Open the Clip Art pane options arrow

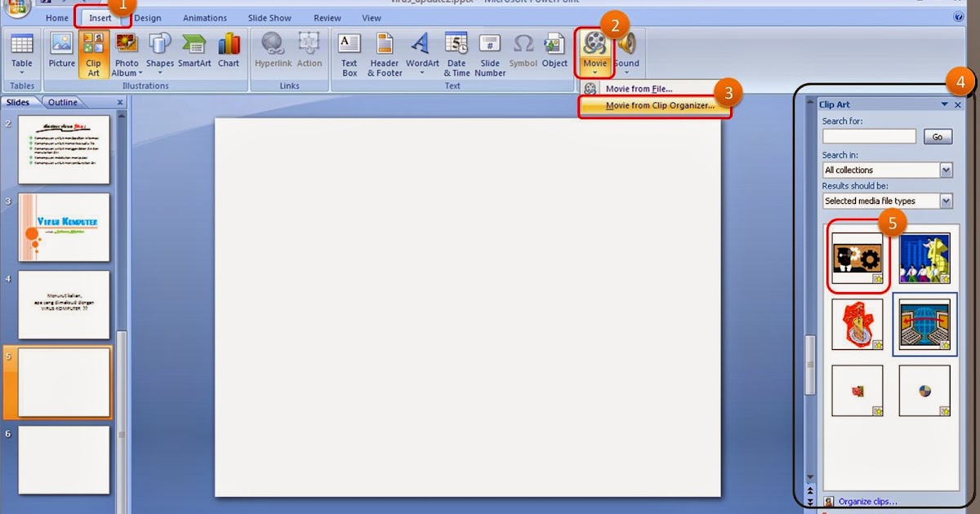(945, 104)
